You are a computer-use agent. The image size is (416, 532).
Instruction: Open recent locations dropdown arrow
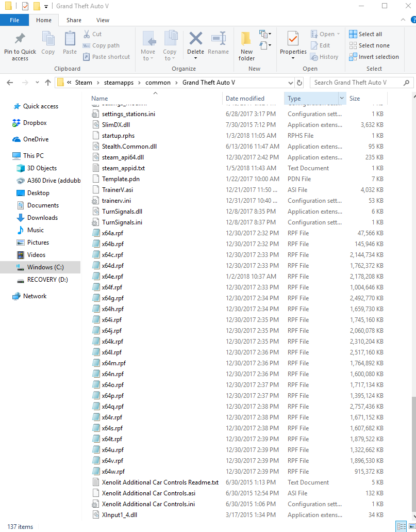click(37, 83)
